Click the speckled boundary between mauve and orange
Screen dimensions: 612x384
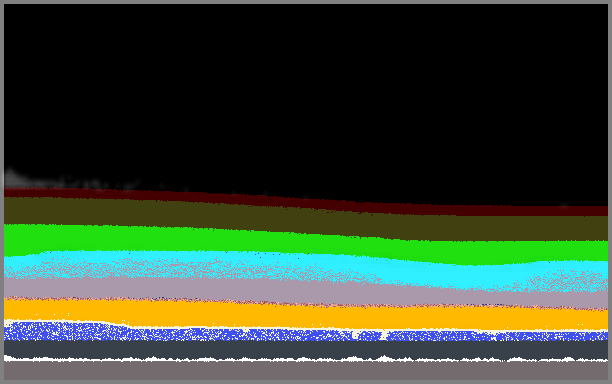coord(306,303)
